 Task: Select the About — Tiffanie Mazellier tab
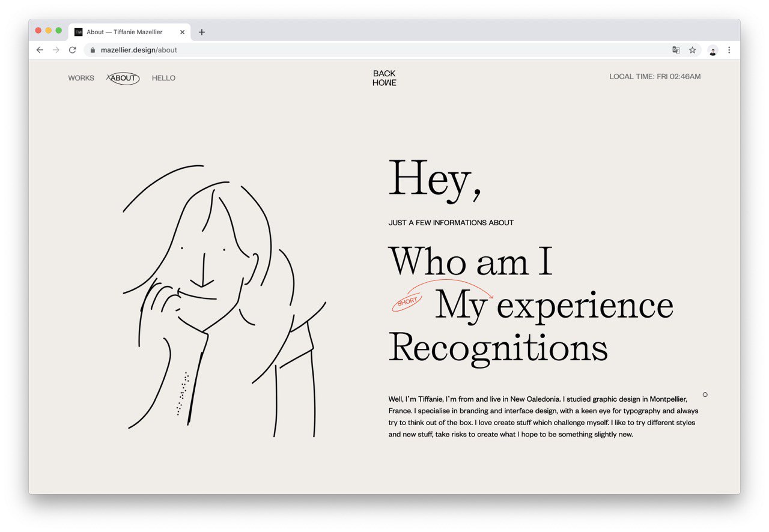pos(130,32)
